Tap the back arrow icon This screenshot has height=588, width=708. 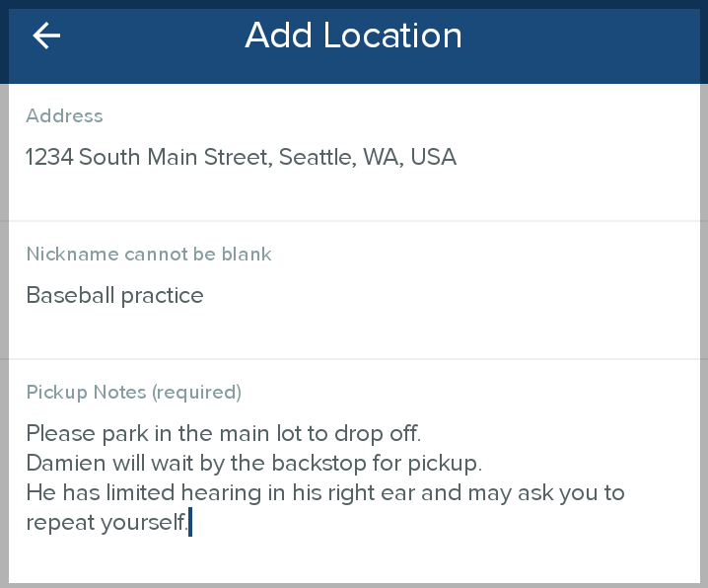[46, 37]
